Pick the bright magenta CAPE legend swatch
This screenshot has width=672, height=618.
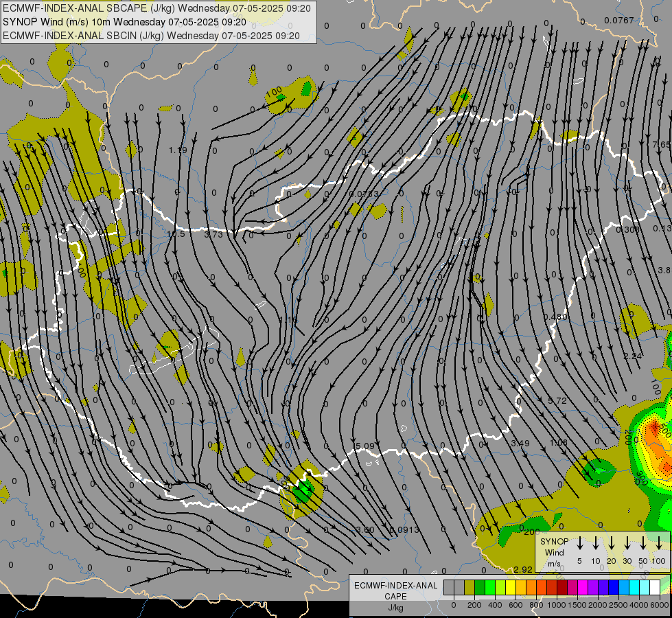tap(583, 588)
